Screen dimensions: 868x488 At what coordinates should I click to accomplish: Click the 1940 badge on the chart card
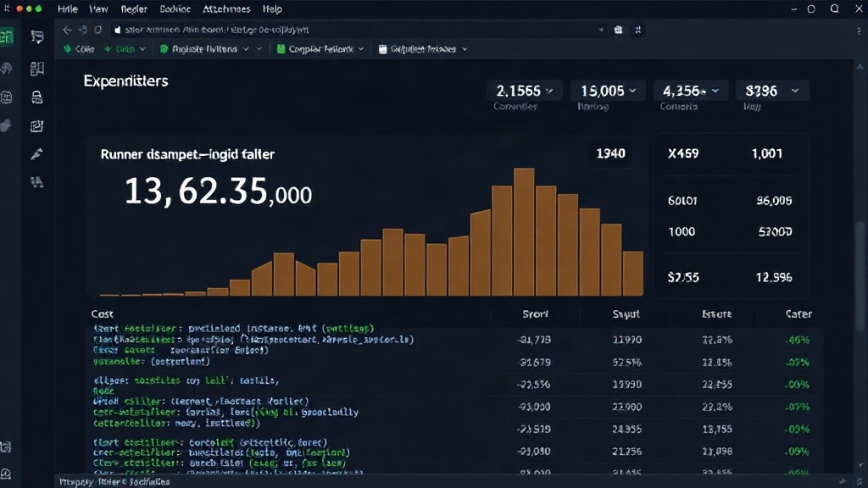pyautogui.click(x=610, y=153)
